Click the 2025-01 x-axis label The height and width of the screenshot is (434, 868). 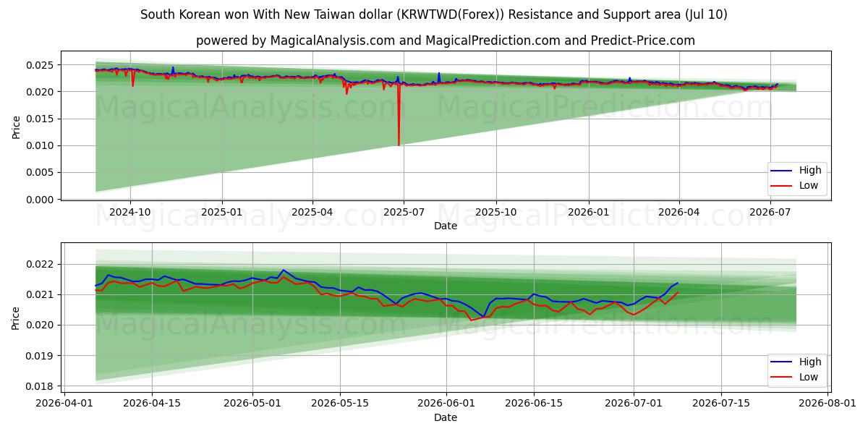(x=222, y=212)
